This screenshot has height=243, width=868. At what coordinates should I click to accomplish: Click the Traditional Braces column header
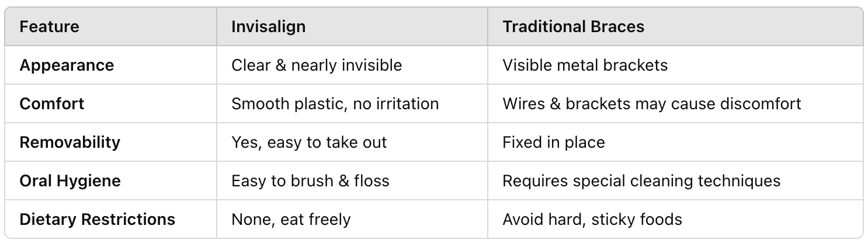[573, 26]
